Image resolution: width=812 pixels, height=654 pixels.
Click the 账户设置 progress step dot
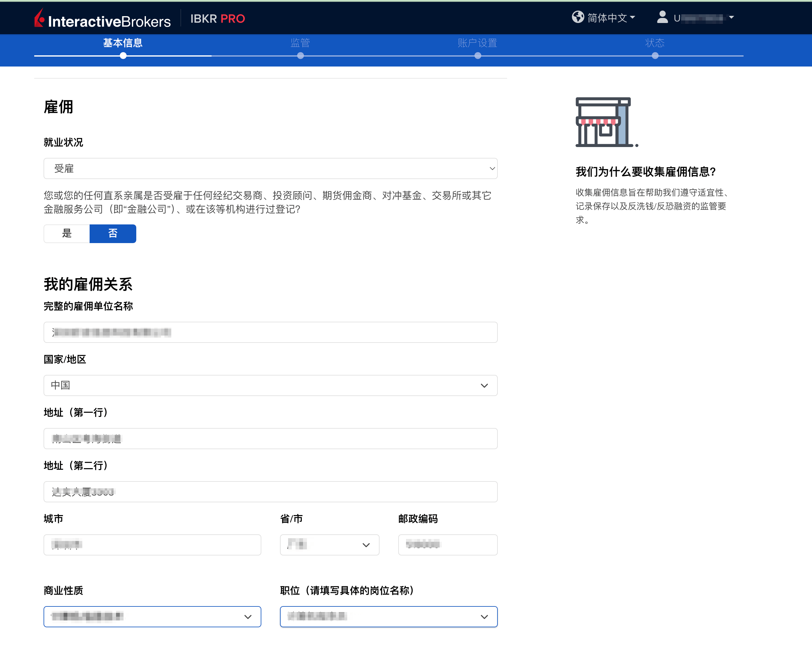(478, 56)
